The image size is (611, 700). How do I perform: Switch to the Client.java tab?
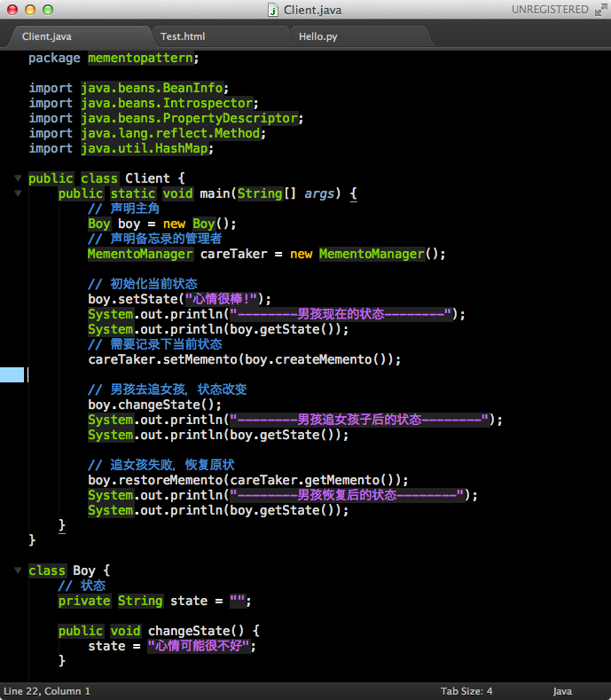point(47,36)
